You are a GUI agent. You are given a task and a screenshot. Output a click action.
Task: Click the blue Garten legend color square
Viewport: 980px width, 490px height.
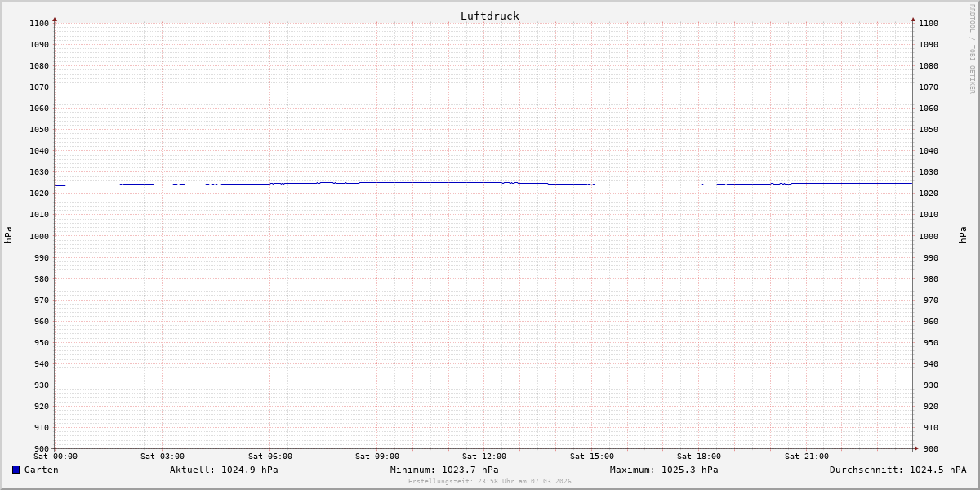pyautogui.click(x=16, y=470)
